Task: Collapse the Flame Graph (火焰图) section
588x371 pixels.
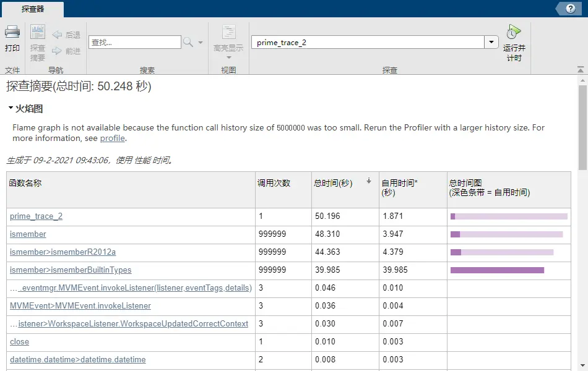Action: tap(11, 108)
